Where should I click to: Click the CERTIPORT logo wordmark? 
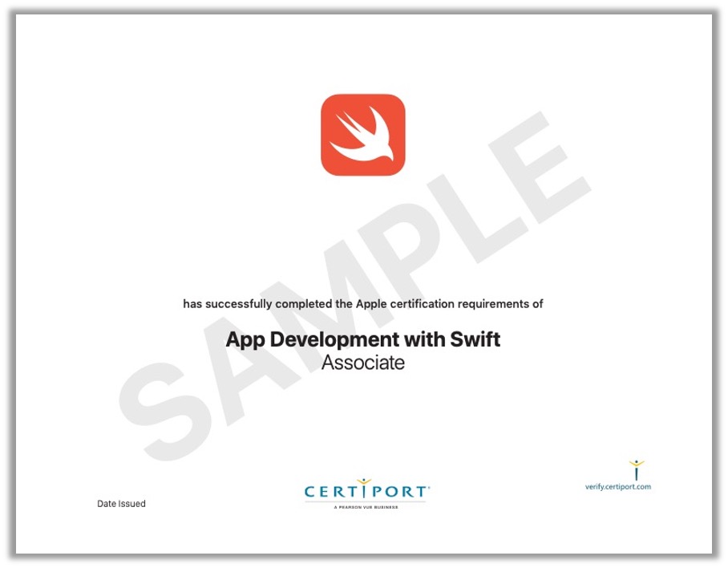tap(366, 492)
